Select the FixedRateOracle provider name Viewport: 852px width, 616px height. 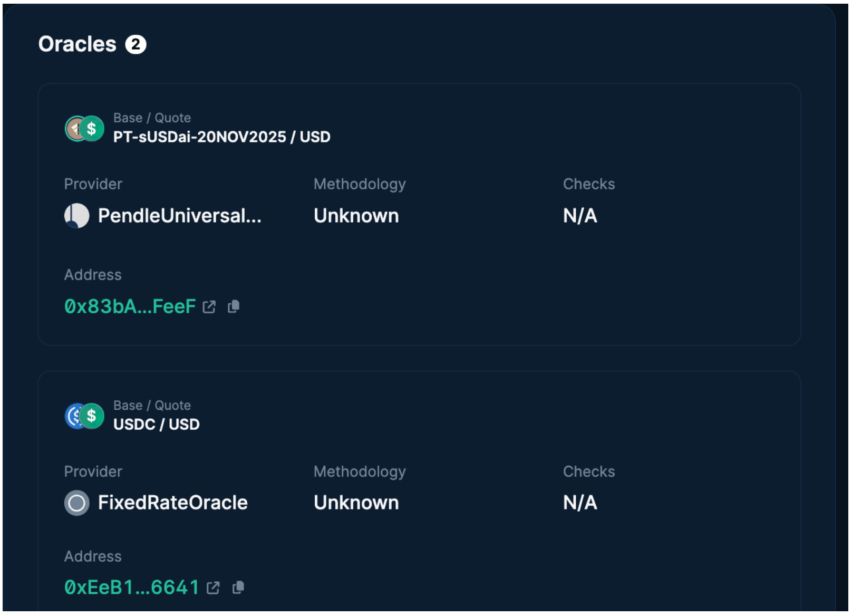[x=172, y=503]
